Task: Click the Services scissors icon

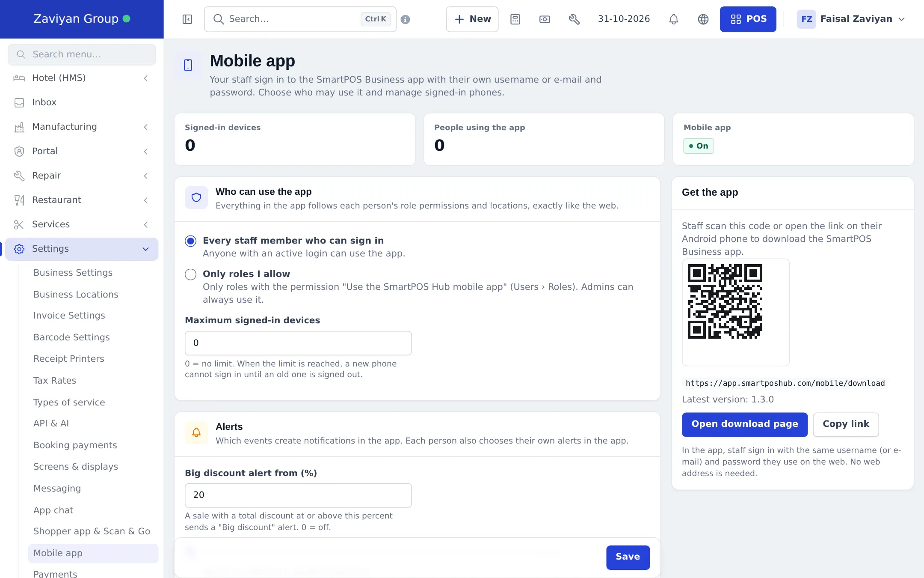Action: tap(19, 224)
